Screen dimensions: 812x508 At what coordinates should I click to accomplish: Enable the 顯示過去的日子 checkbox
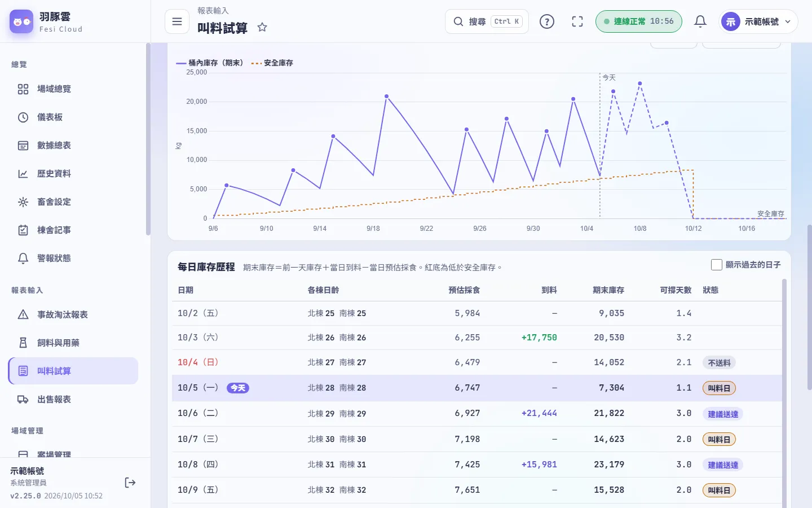click(717, 265)
